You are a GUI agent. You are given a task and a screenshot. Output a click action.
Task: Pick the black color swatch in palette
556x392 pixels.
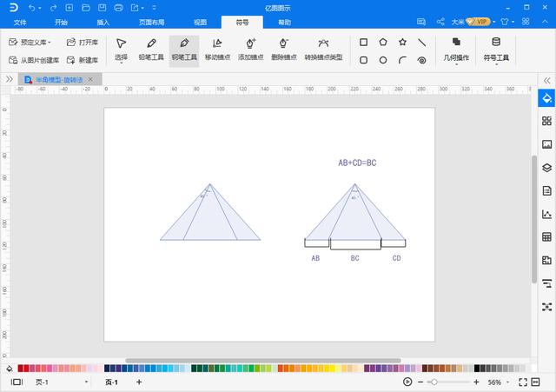(x=477, y=369)
